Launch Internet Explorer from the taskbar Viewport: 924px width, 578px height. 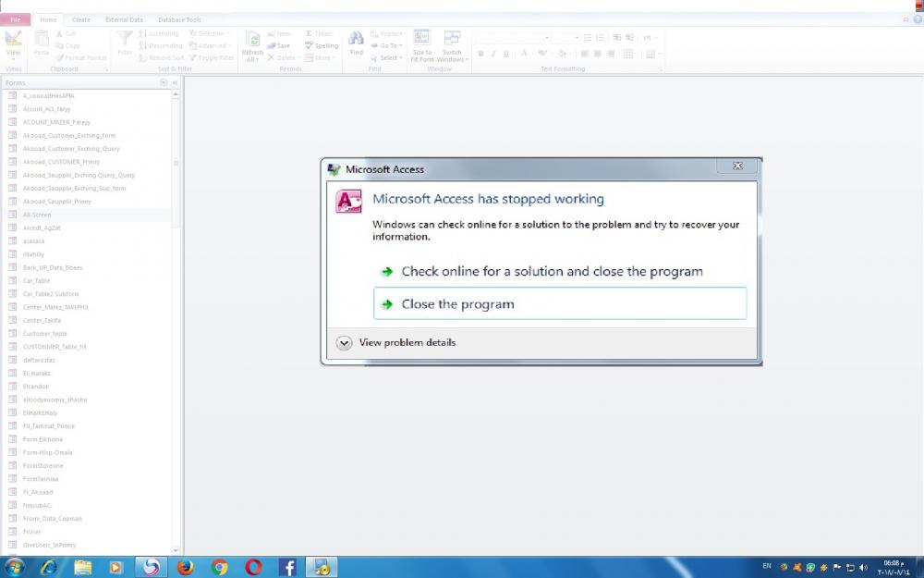pyautogui.click(x=48, y=568)
